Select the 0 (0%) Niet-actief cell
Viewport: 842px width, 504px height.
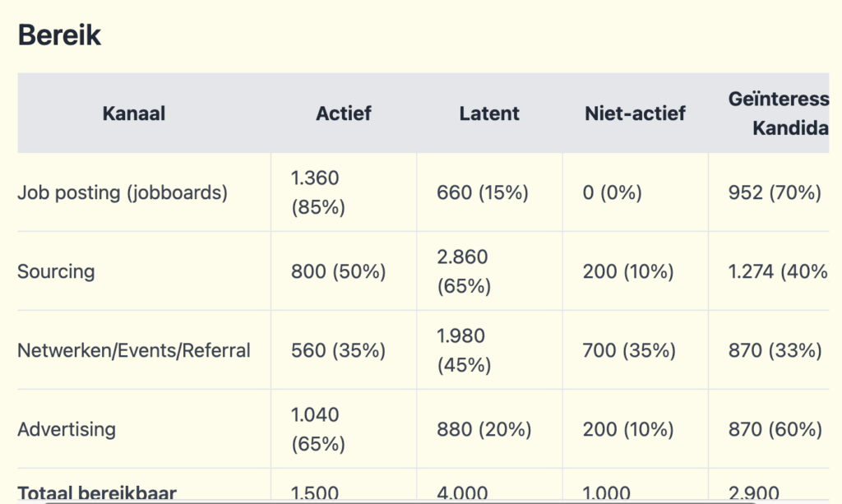613,192
